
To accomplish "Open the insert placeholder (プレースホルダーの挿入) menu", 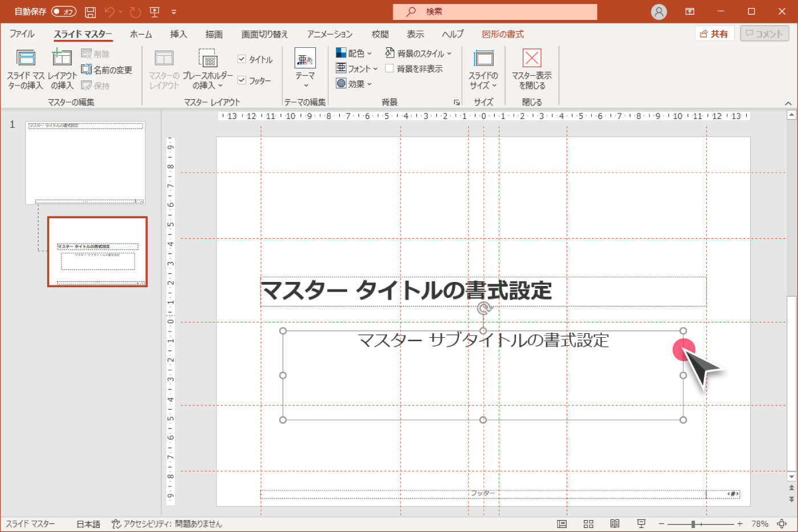I will pos(207,69).
